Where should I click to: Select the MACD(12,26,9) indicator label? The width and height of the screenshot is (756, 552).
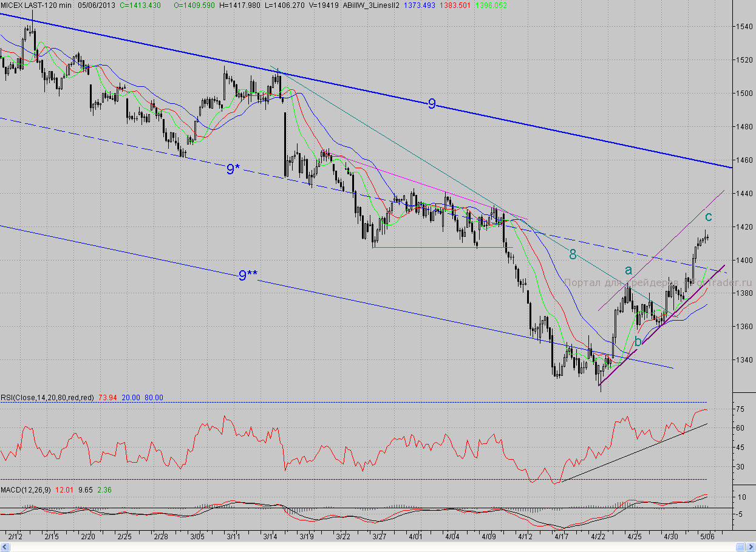click(x=26, y=490)
